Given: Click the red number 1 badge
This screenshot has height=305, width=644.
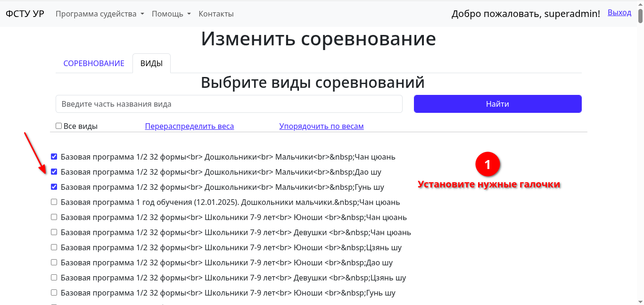Looking at the screenshot, I should coord(487,165).
